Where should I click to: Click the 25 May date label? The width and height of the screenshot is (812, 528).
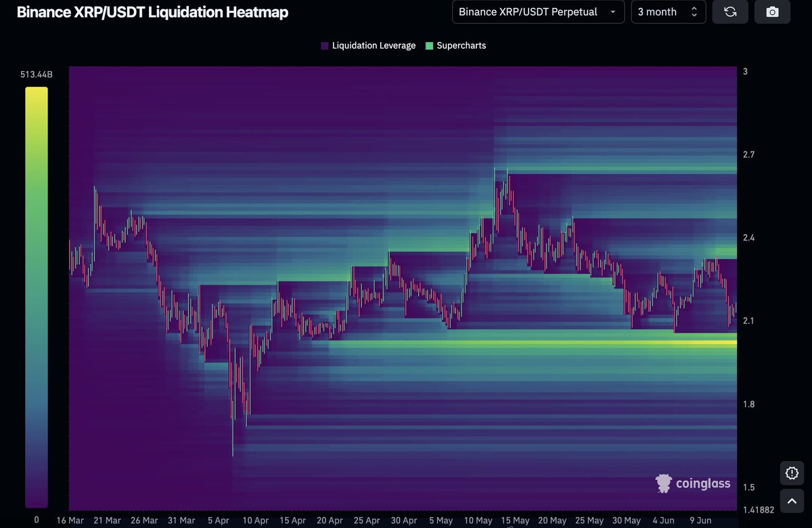click(x=589, y=521)
